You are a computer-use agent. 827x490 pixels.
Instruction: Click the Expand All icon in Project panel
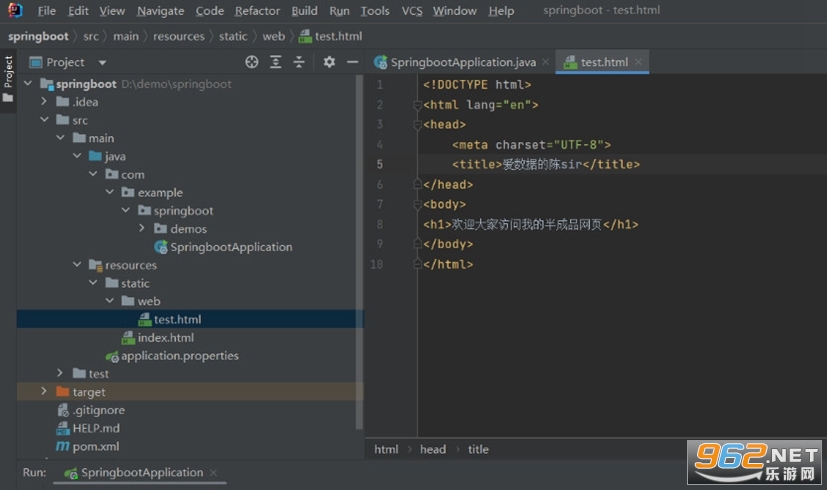click(x=275, y=62)
